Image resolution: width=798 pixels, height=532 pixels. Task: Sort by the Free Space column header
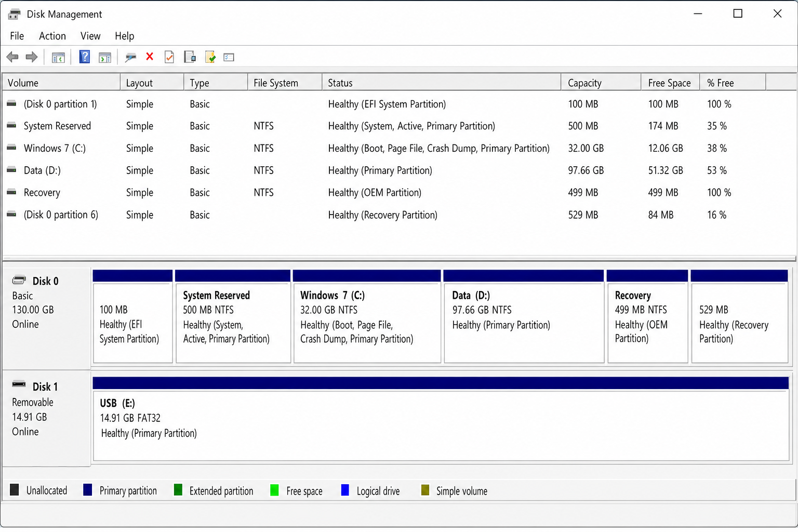(x=670, y=83)
